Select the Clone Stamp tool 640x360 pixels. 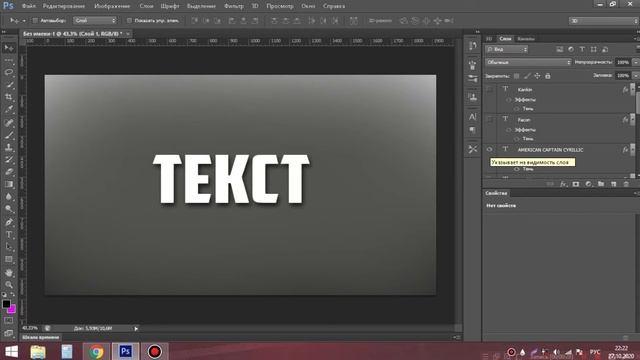coord(9,147)
